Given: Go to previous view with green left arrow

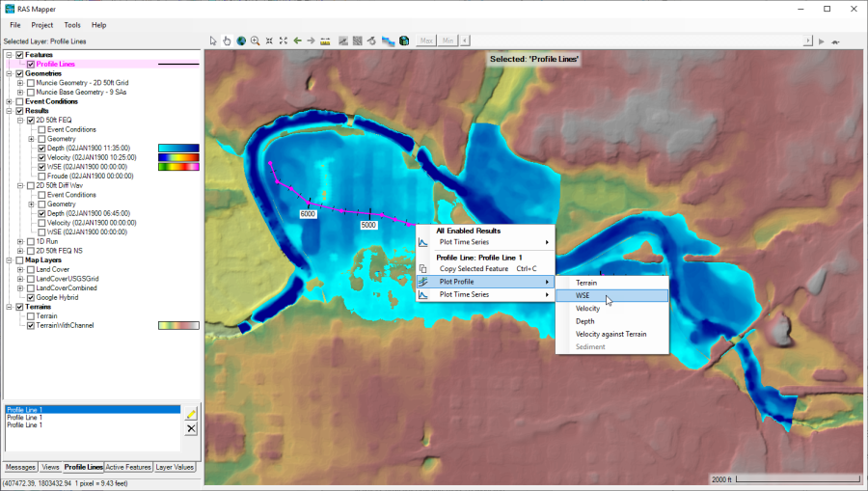Looking at the screenshot, I should pyautogui.click(x=297, y=41).
